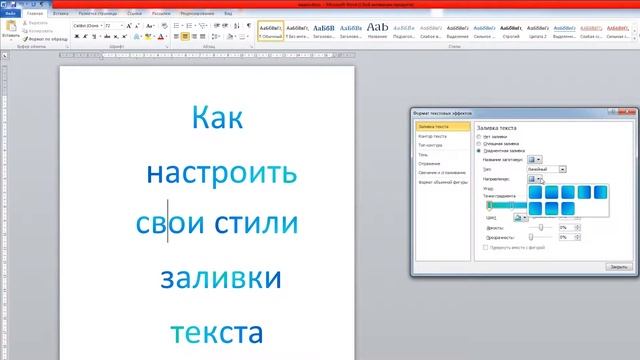
Task: Switch to the Рассылки (Mailings) tab
Action: (x=161, y=13)
